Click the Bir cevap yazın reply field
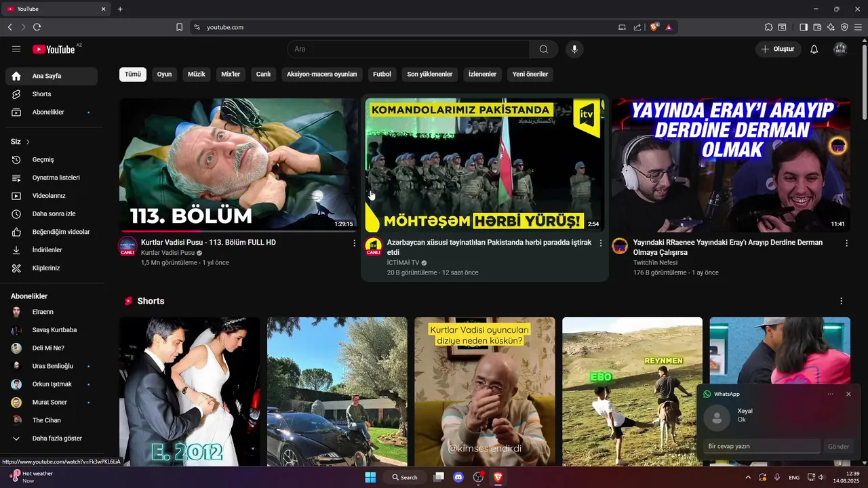Image resolution: width=868 pixels, height=488 pixels. tap(762, 447)
